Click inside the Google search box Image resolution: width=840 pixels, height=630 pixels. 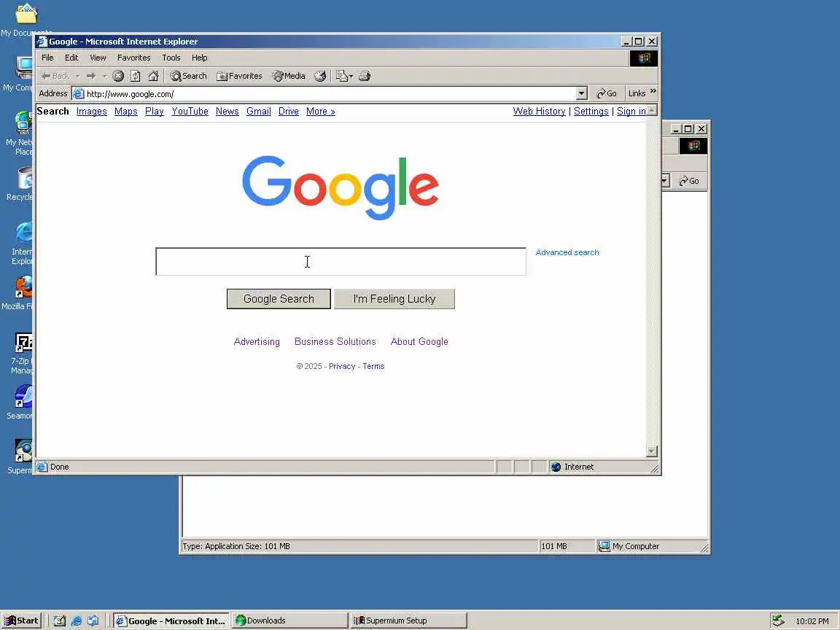341,262
